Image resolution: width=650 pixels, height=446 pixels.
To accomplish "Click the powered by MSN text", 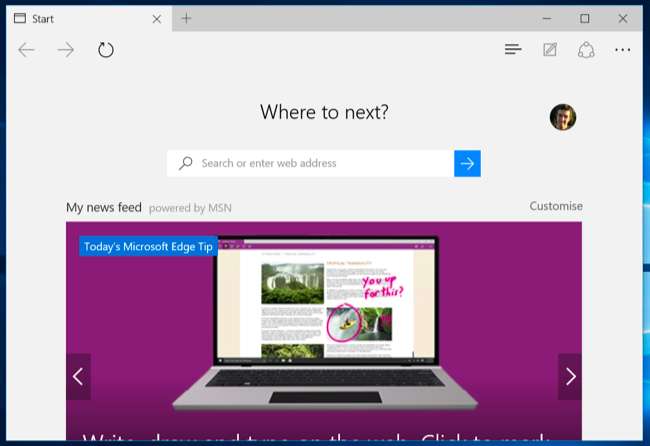I will pyautogui.click(x=190, y=208).
